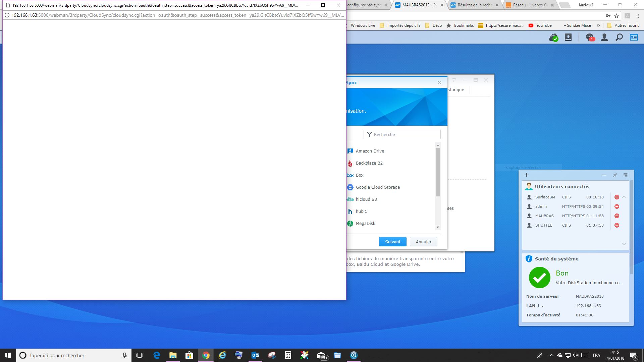Open widget panel layout options icon
This screenshot has height=362, width=644.
626,175
